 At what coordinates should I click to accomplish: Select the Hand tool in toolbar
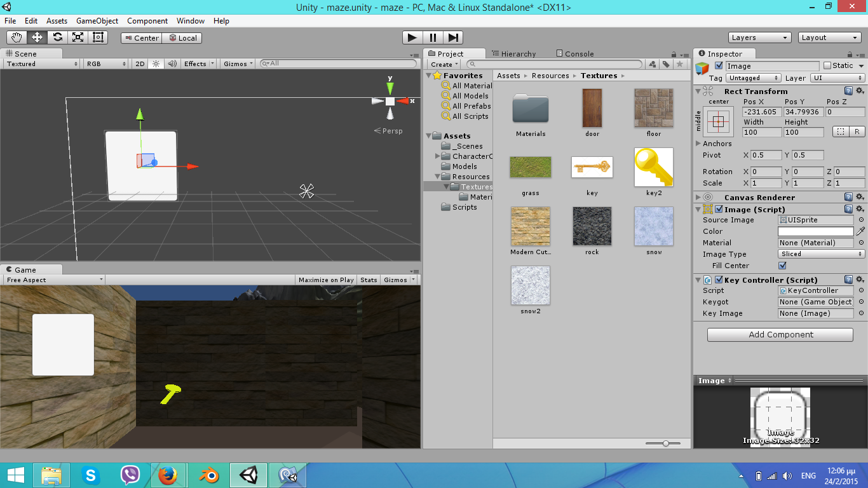pos(17,37)
